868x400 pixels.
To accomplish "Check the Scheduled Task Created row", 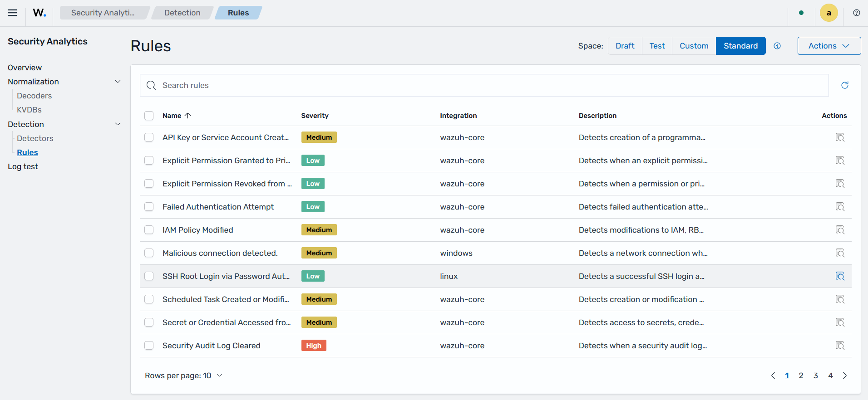I will pyautogui.click(x=149, y=299).
